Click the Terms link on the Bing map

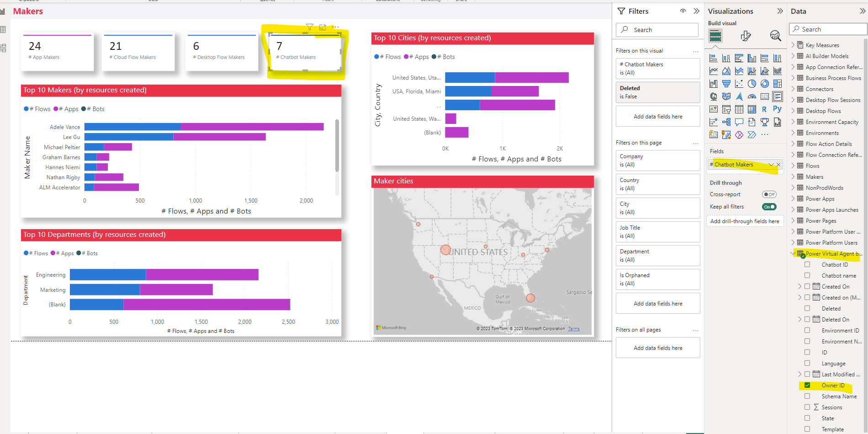click(574, 328)
